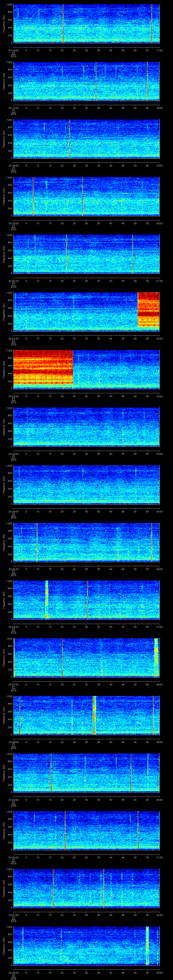
Task: Mark the red line near 23s in 20:18:00 panel
Action: pos(70,139)
